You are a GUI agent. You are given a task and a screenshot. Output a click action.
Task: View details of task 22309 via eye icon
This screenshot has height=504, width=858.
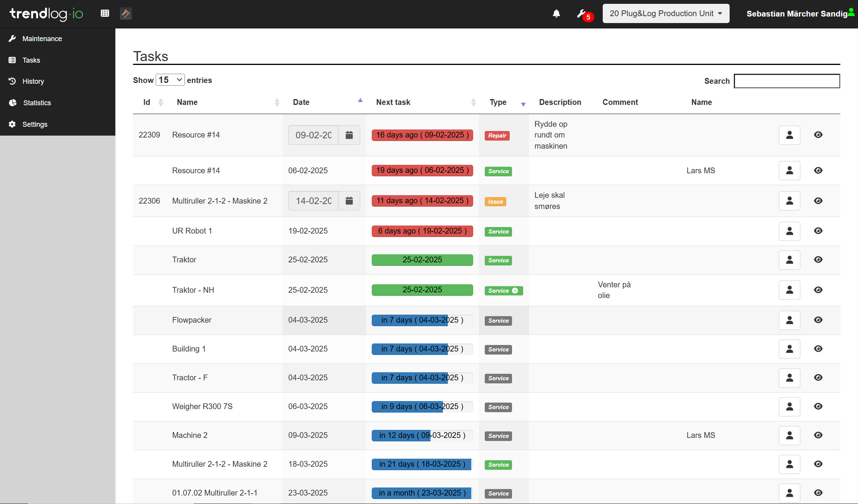[818, 135]
